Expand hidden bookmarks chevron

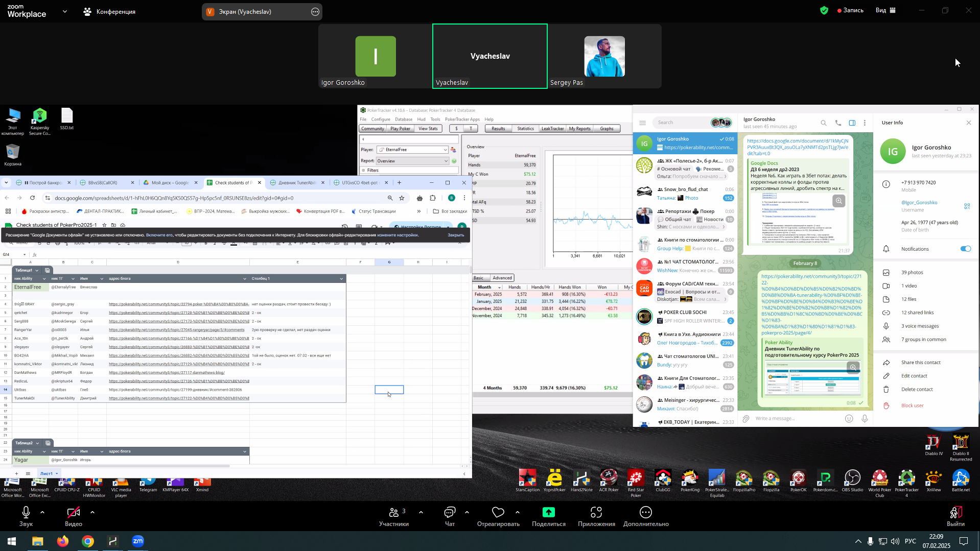418,211
